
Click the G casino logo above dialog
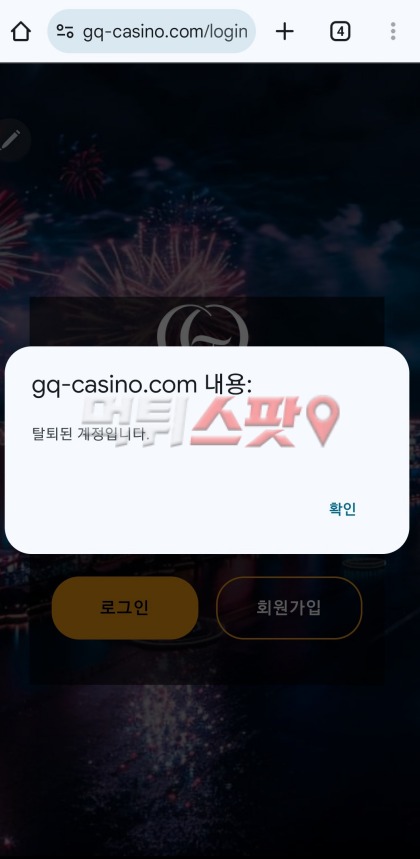(203, 325)
